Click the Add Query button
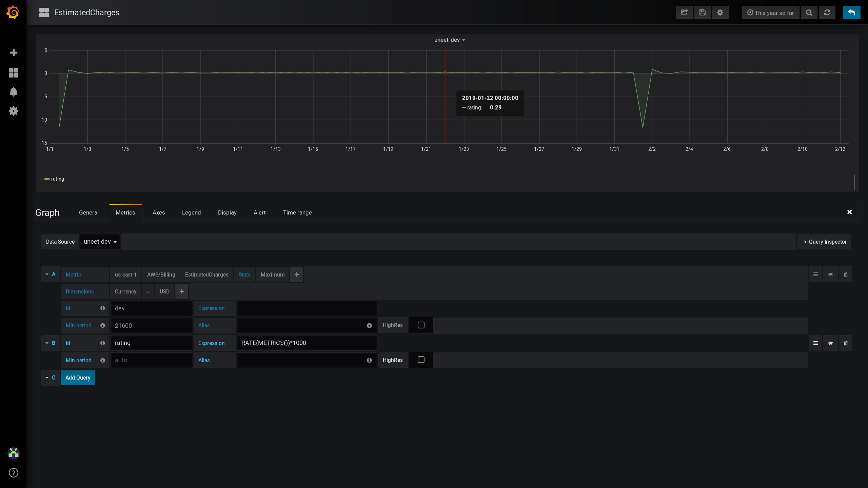This screenshot has width=868, height=488. pyautogui.click(x=78, y=378)
